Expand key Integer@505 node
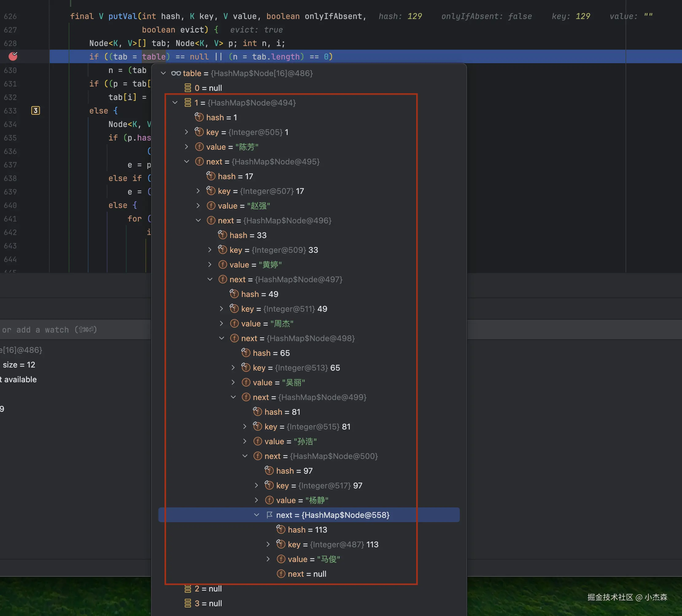Image resolution: width=682 pixels, height=616 pixels. click(x=186, y=132)
